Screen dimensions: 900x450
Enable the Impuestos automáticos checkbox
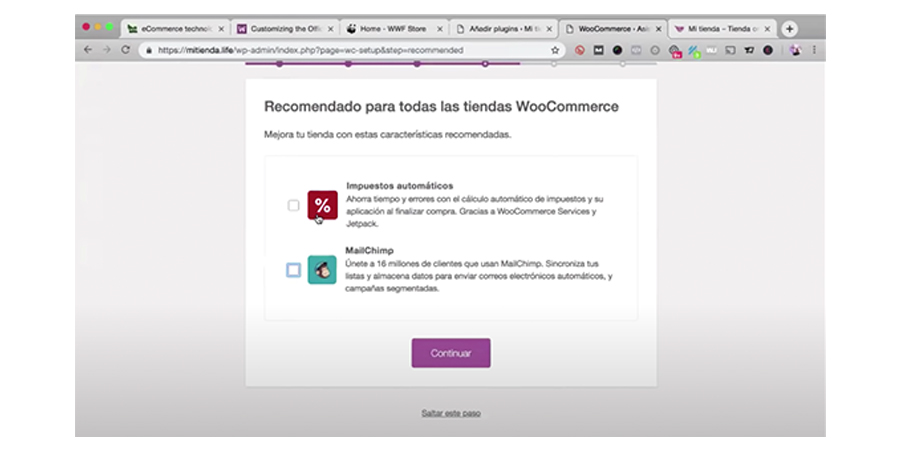[x=293, y=205]
